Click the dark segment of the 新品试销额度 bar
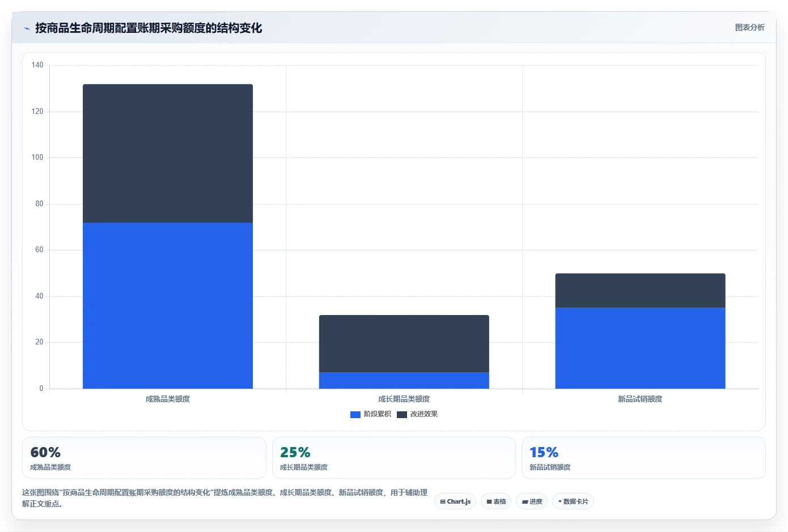 640,291
